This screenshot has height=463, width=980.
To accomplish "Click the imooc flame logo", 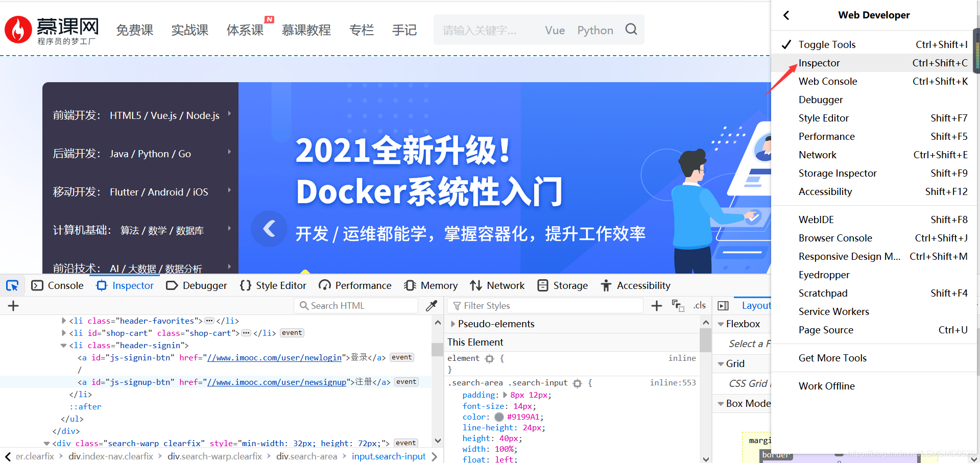I will pyautogui.click(x=18, y=30).
